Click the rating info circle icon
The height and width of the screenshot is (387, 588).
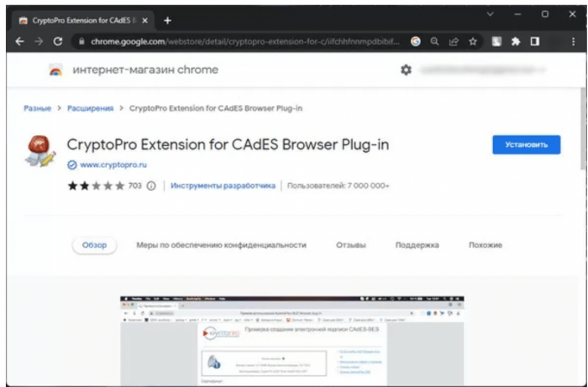pyautogui.click(x=151, y=186)
